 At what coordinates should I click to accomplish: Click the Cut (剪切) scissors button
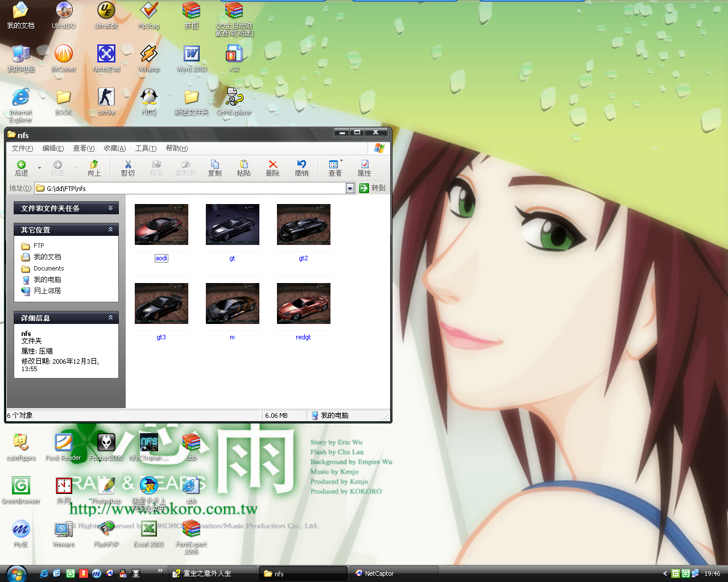128,168
